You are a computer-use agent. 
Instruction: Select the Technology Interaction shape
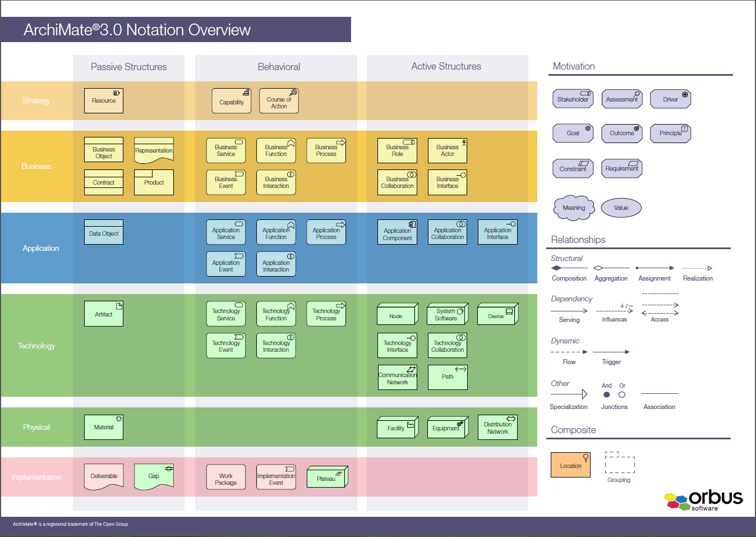pos(276,346)
